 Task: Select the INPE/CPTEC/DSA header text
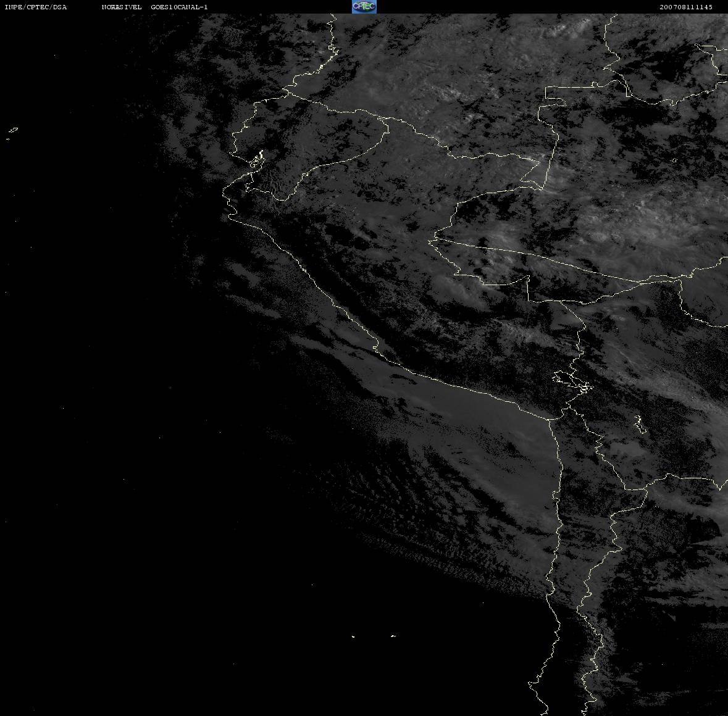coord(36,7)
